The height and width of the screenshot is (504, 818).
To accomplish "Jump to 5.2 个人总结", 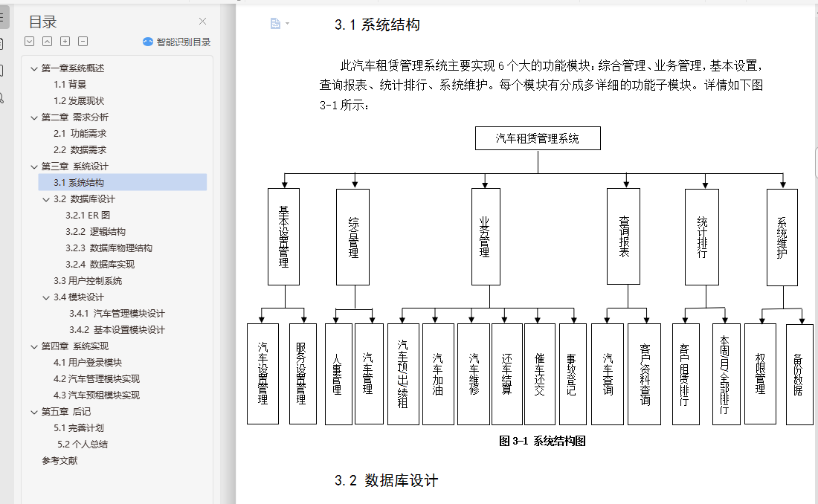I will coord(83,445).
